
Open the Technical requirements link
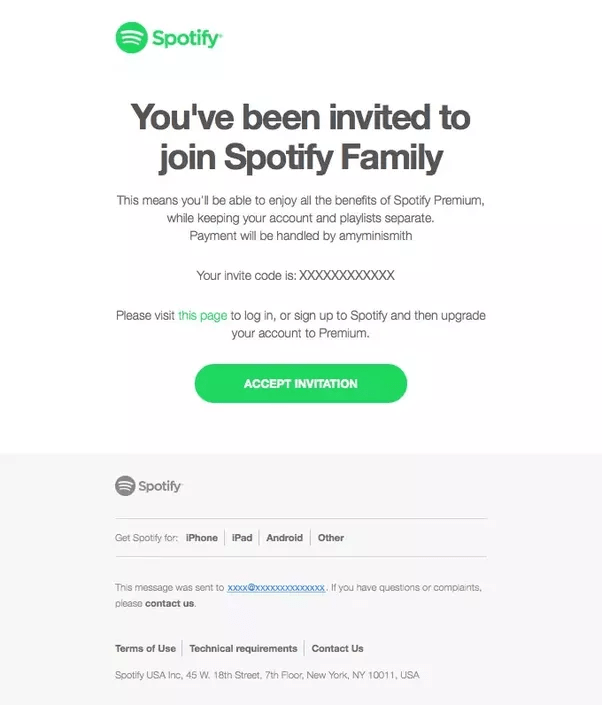[x=243, y=648]
